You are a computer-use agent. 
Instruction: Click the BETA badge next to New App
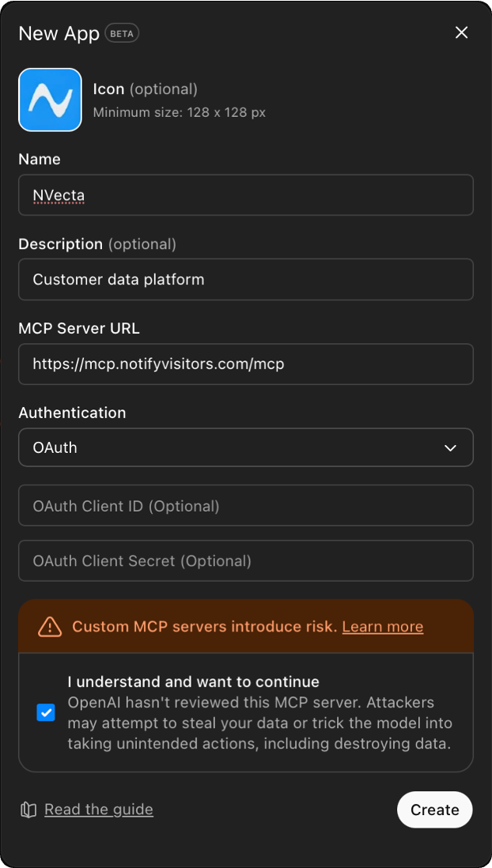122,34
